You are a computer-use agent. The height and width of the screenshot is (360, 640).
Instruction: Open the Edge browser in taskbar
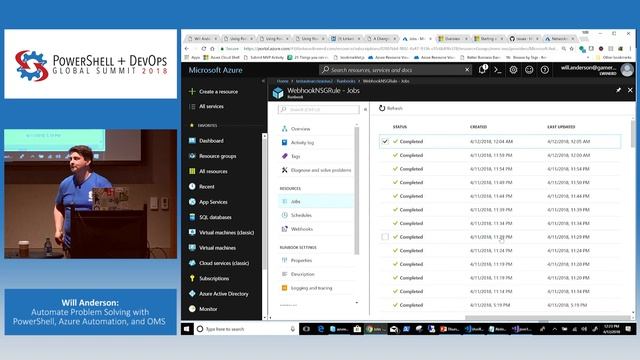[320, 329]
